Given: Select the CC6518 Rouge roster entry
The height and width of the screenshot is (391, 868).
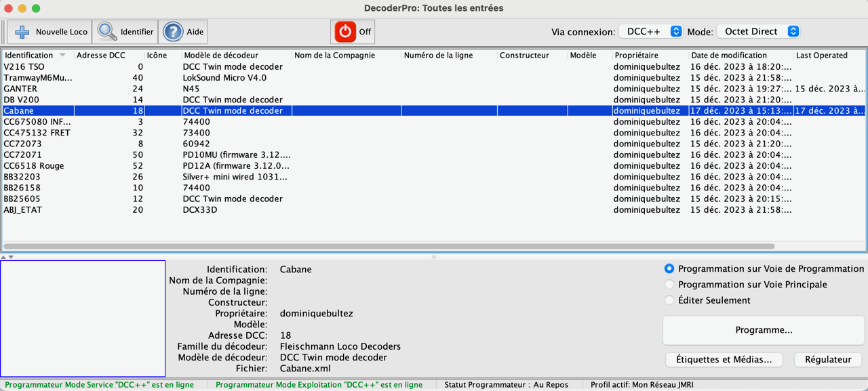Looking at the screenshot, I should pyautogui.click(x=434, y=166).
